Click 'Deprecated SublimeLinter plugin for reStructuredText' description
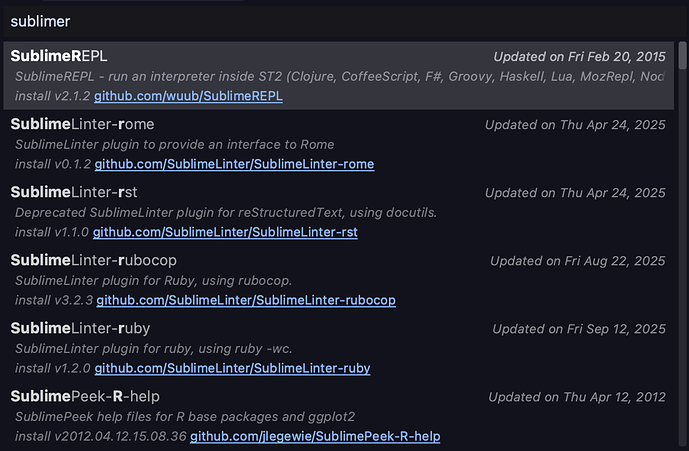 click(226, 213)
